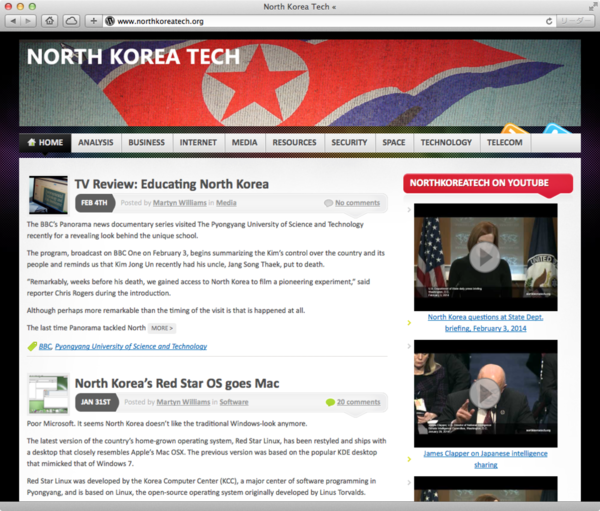The height and width of the screenshot is (511, 600).
Task: Open the BUSINESS menu item
Action: click(x=147, y=143)
